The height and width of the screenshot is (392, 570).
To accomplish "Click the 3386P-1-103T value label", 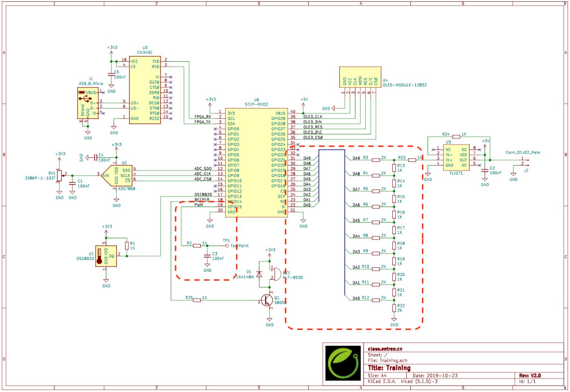I will 40,178.
